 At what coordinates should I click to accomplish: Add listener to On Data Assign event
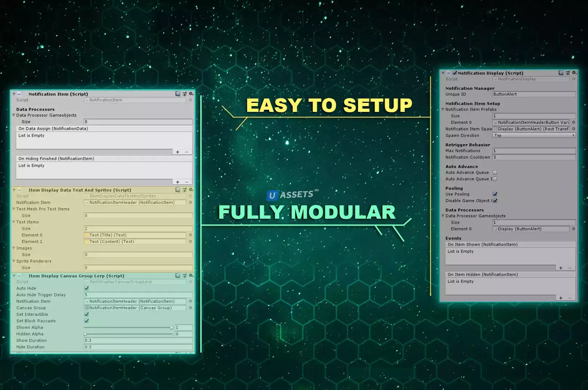(178, 152)
